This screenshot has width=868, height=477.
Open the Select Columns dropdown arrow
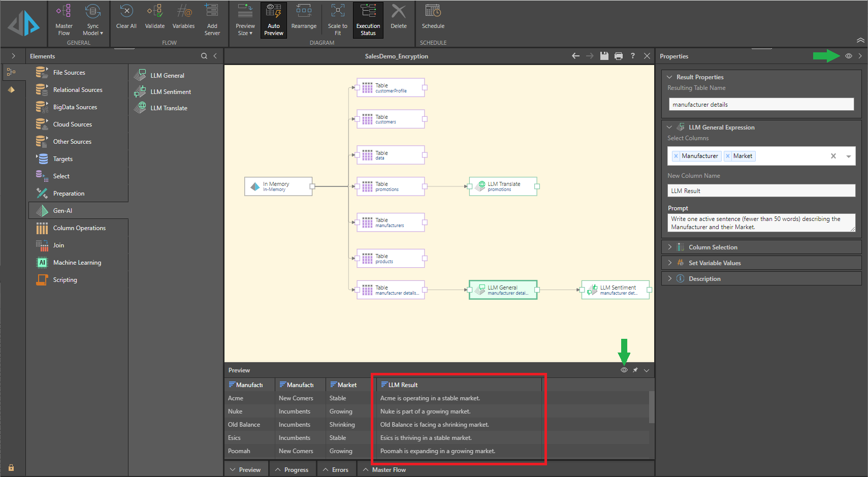tap(848, 156)
